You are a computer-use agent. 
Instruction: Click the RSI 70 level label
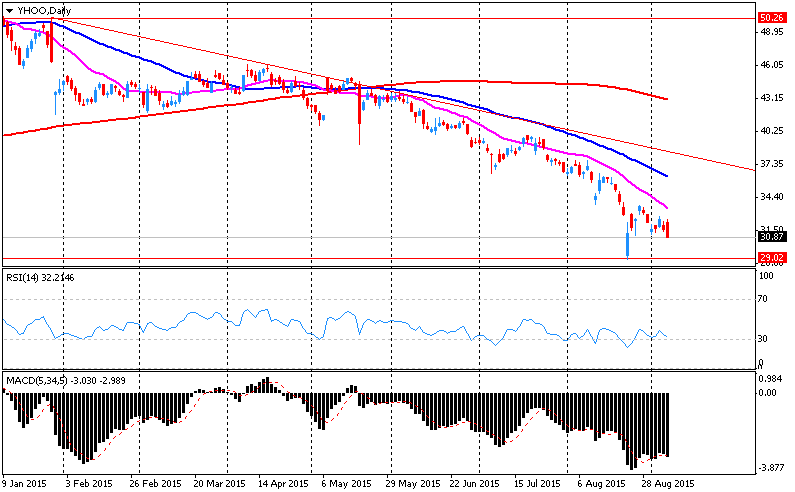click(x=763, y=299)
